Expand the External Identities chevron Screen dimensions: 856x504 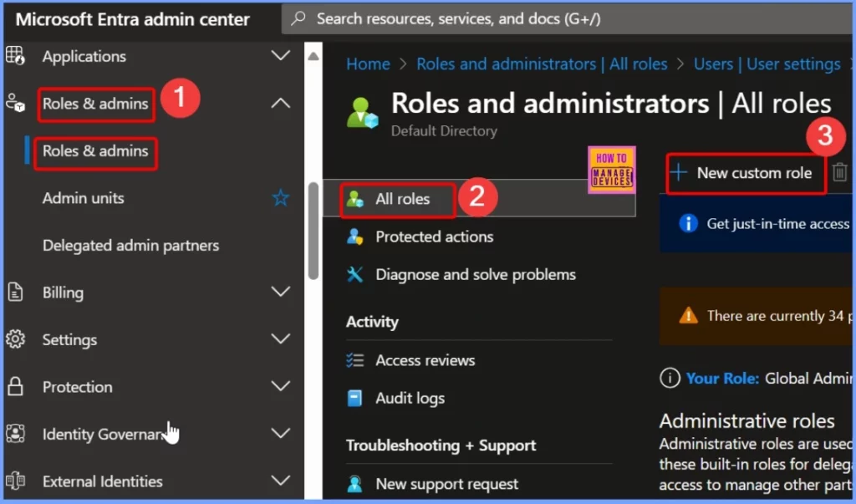281,481
